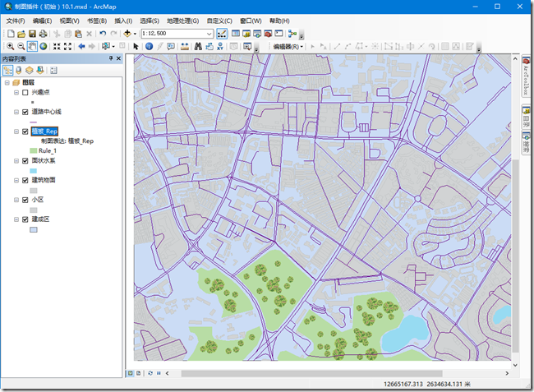The width and height of the screenshot is (534, 392).
Task: Toggle 植被_Rep layer visibility
Action: coord(25,131)
